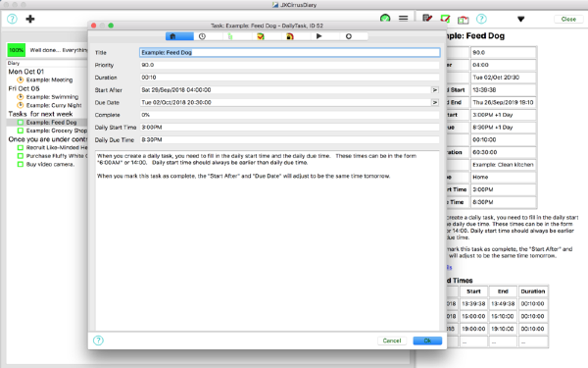588x368 pixels.
Task: Click the Ok button in task dialog
Action: pyautogui.click(x=427, y=341)
